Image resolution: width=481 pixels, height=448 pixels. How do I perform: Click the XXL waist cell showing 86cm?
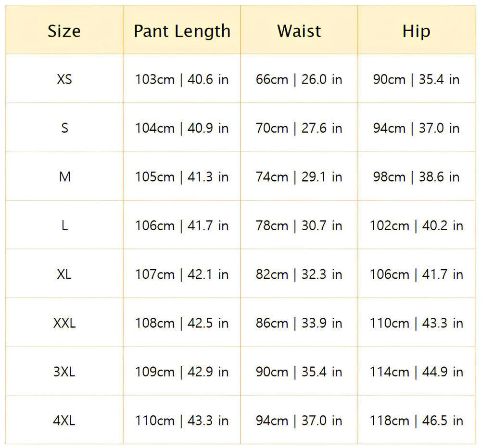pyautogui.click(x=299, y=323)
